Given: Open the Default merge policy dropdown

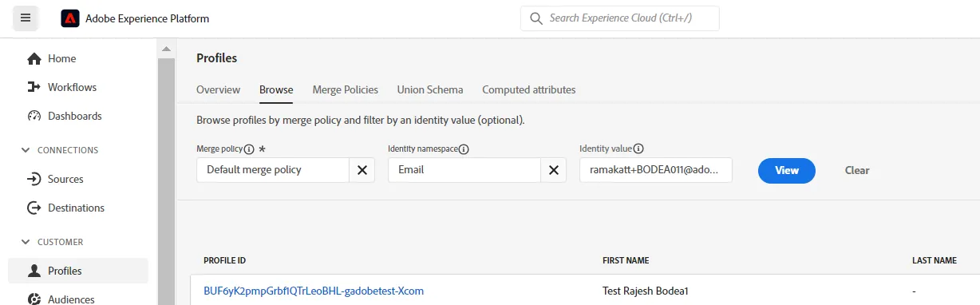Looking at the screenshot, I should pos(273,170).
